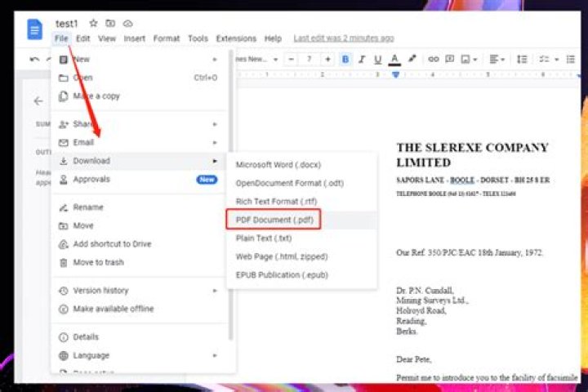This screenshot has width=588, height=392.
Task: Click the Google Docs home icon
Action: (x=34, y=29)
